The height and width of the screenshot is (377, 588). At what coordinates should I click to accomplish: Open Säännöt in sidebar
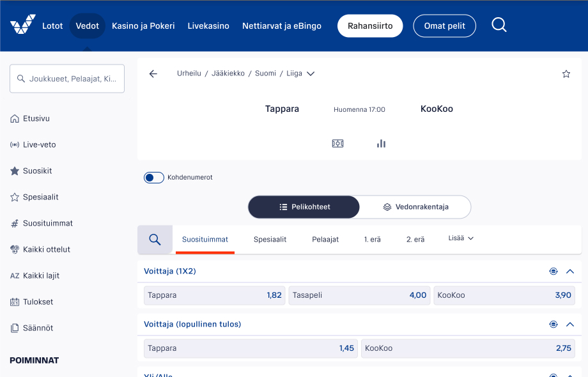point(31,328)
